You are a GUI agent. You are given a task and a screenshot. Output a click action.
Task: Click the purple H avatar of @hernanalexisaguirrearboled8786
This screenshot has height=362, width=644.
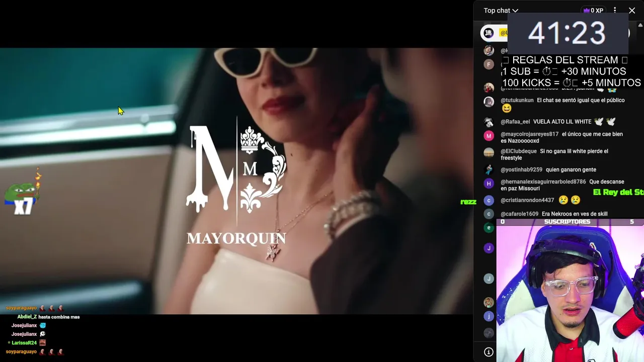coord(489,184)
